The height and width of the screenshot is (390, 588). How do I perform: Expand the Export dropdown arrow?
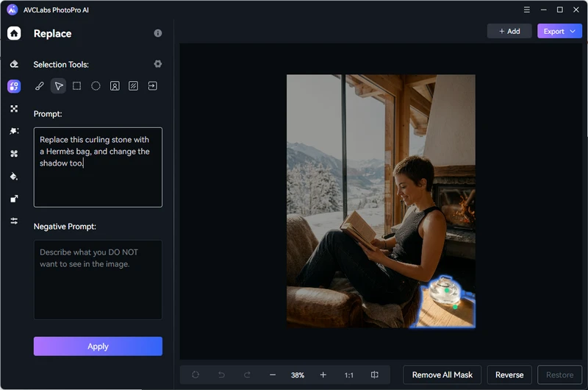[573, 32]
